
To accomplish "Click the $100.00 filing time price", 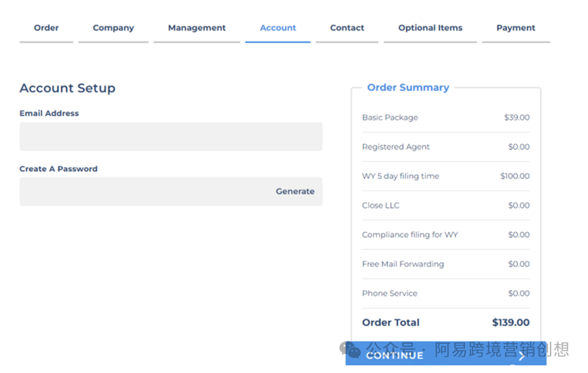I will 515,176.
